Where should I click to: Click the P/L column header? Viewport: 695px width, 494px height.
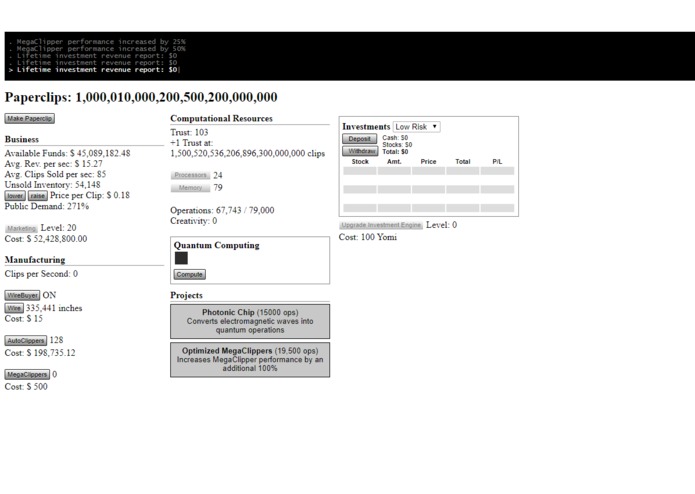coord(497,162)
